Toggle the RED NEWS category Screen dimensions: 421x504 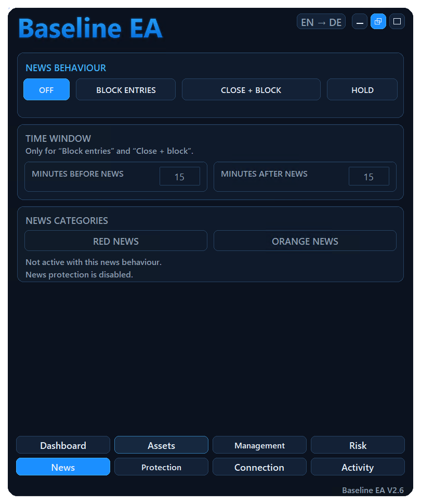(116, 241)
